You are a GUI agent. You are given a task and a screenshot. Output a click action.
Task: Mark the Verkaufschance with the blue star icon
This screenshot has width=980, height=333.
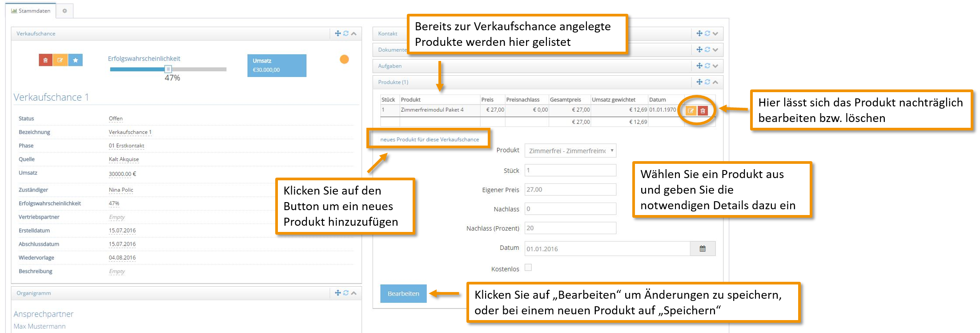(76, 60)
